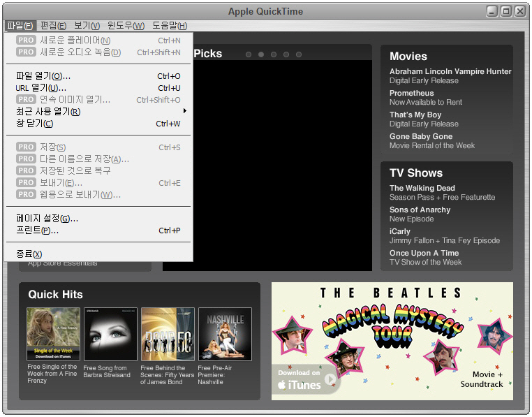
Task: Open Once Upon A Time link
Action: pos(424,253)
